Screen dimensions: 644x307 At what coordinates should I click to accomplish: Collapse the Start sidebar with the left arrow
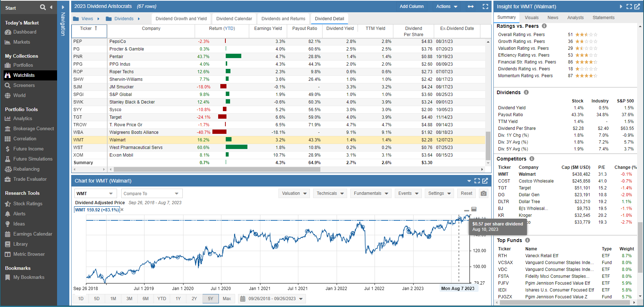point(51,7)
